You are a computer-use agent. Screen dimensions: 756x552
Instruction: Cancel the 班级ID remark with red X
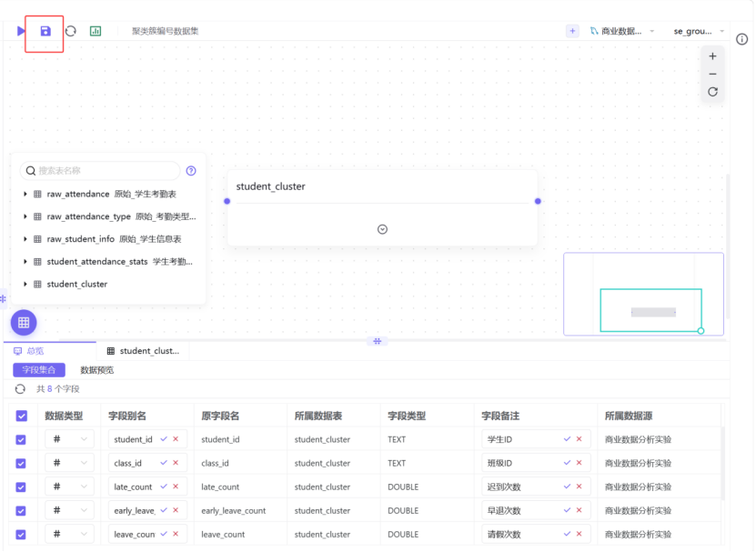579,463
